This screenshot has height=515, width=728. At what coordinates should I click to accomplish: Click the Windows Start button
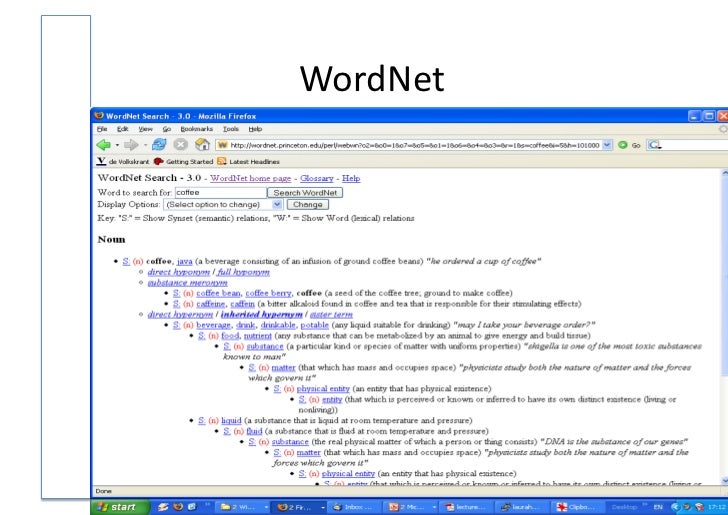(120, 507)
